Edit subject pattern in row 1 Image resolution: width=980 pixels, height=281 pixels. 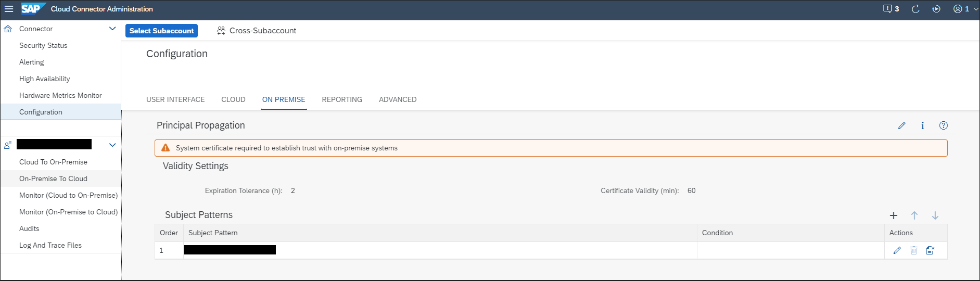897,250
